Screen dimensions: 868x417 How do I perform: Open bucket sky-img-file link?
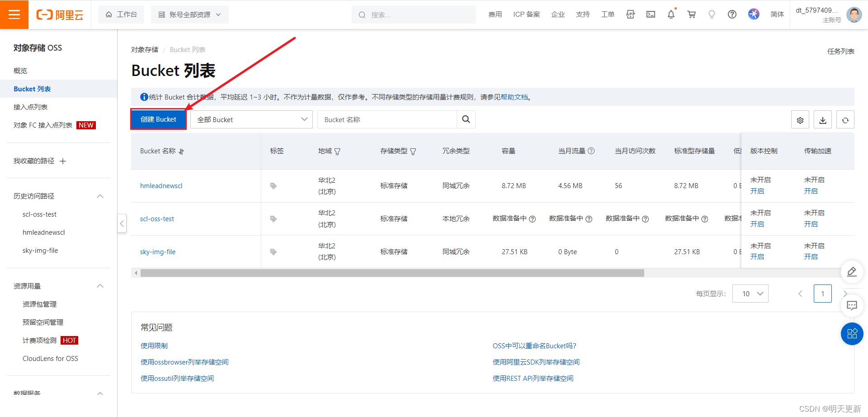click(x=158, y=252)
